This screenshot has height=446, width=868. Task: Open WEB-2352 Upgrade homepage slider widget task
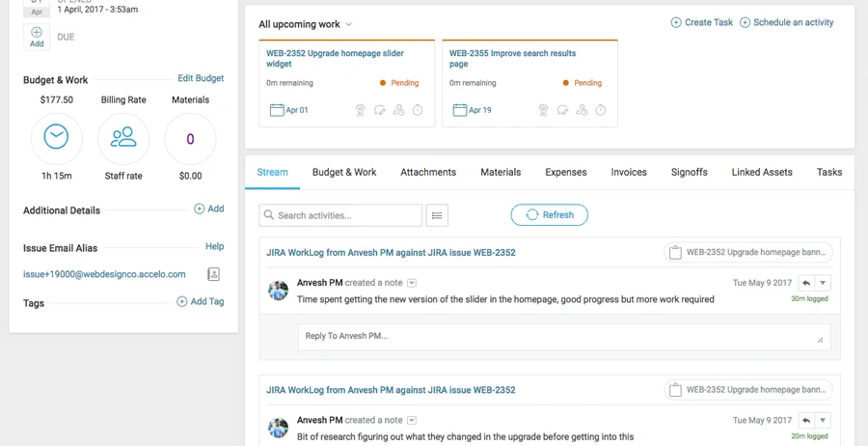[x=335, y=59]
